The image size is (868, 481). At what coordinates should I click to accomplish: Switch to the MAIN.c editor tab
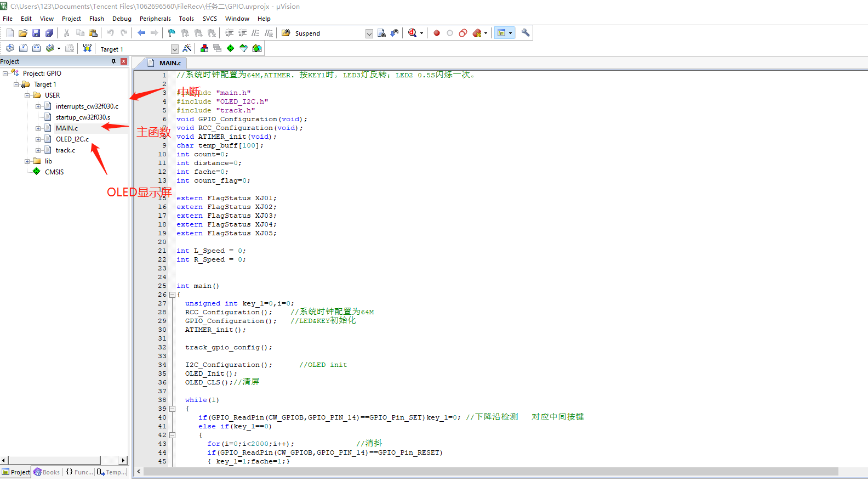click(164, 63)
